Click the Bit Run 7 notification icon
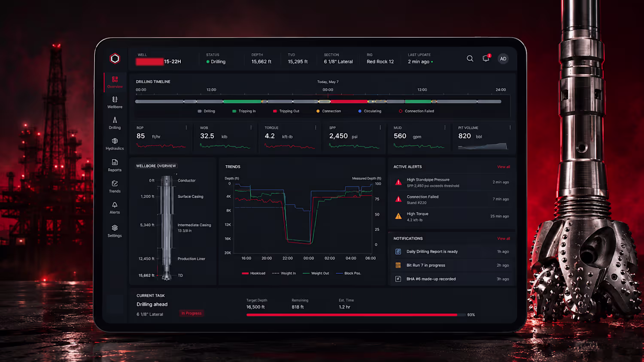Image resolution: width=644 pixels, height=362 pixels. pos(398,265)
